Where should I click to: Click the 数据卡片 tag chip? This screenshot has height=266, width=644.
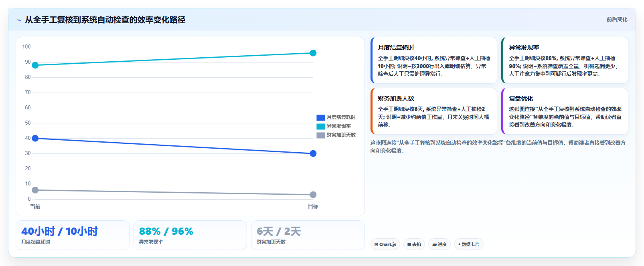(x=468, y=244)
